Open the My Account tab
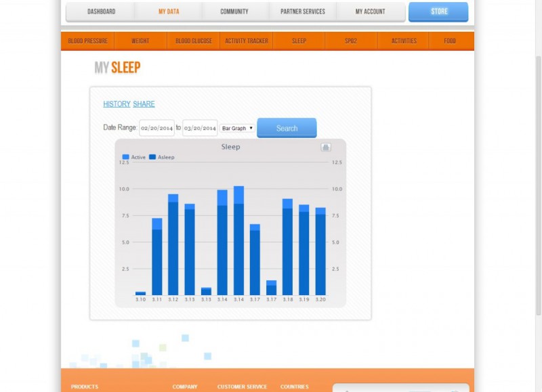The image size is (542, 392). [x=370, y=12]
